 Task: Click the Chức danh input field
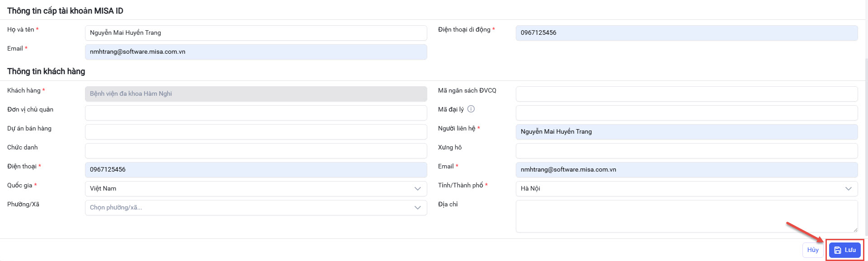(256, 151)
